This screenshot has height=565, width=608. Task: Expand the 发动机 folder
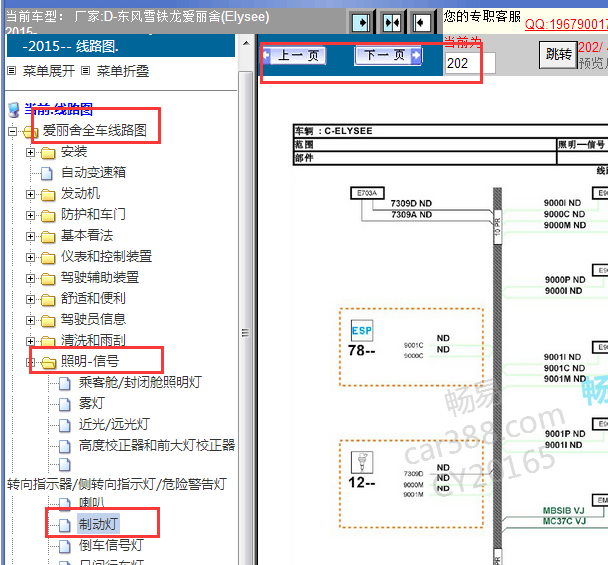(x=30, y=194)
